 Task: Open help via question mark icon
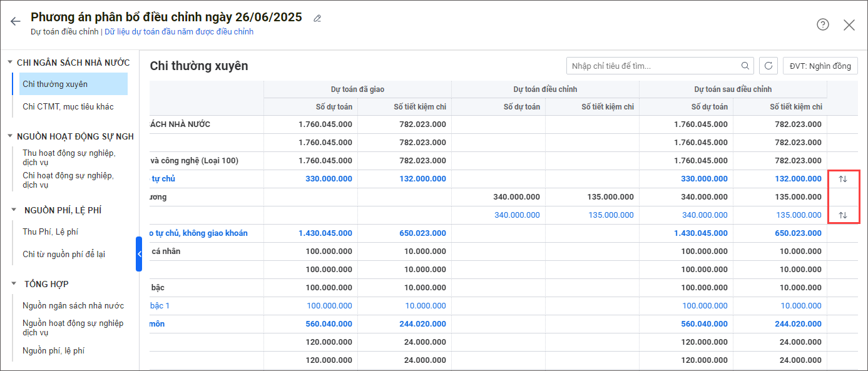tap(822, 24)
